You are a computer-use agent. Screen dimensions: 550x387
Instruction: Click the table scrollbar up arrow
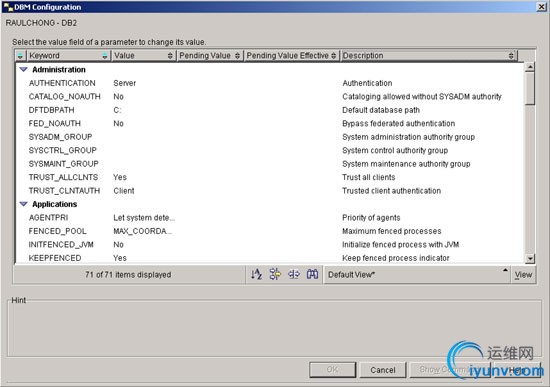530,67
